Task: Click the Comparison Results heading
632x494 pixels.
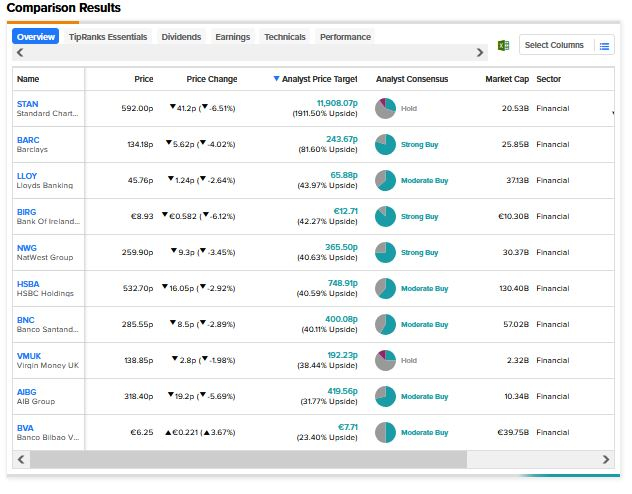Action: click(64, 8)
